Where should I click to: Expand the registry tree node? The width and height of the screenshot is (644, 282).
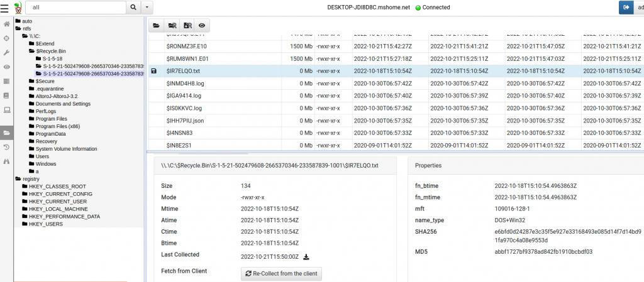pos(27,179)
